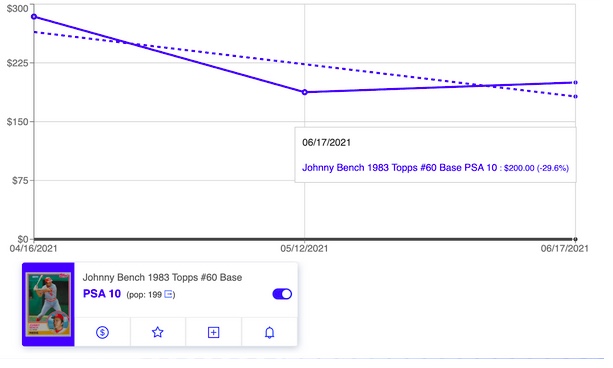
Task: Click the plus add-to-collection icon
Action: point(213,332)
